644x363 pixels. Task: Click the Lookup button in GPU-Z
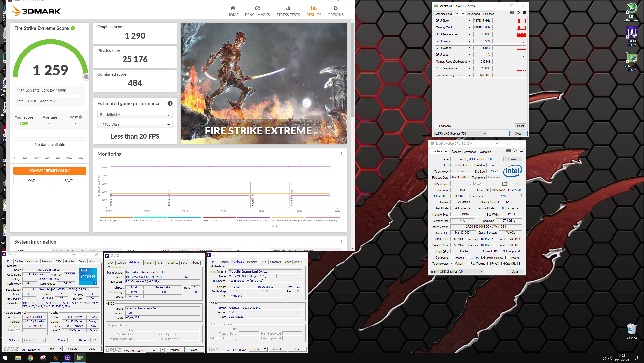[x=513, y=159]
